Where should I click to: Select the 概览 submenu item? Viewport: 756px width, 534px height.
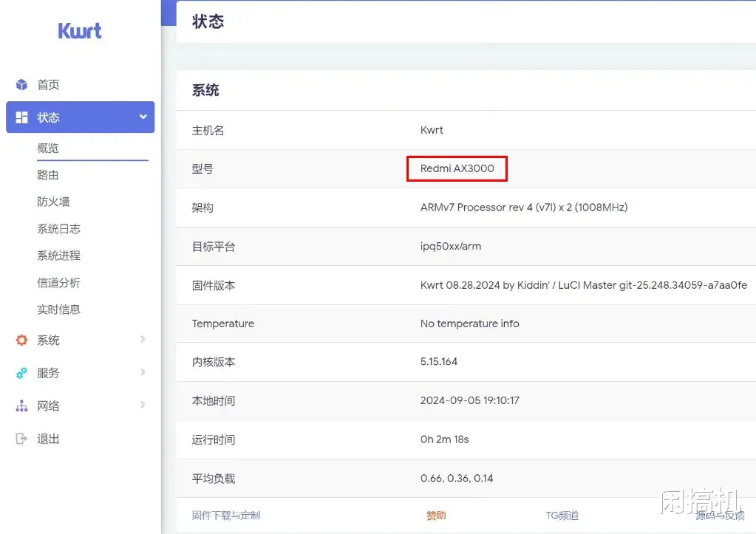[48, 148]
